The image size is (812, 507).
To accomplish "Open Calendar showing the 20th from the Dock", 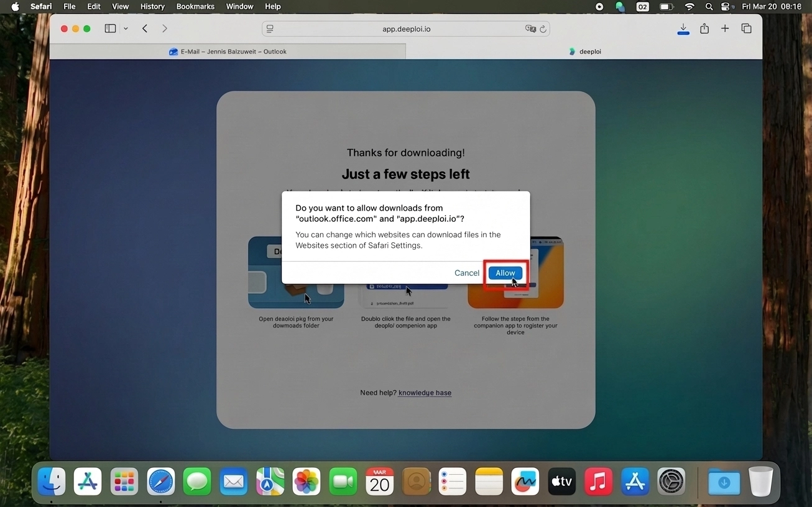I will point(379,482).
